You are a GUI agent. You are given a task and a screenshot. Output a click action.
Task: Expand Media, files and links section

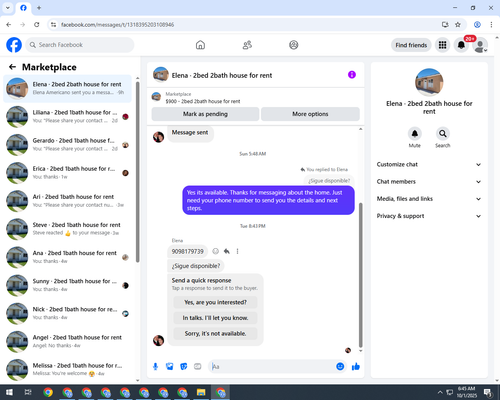[x=429, y=199]
